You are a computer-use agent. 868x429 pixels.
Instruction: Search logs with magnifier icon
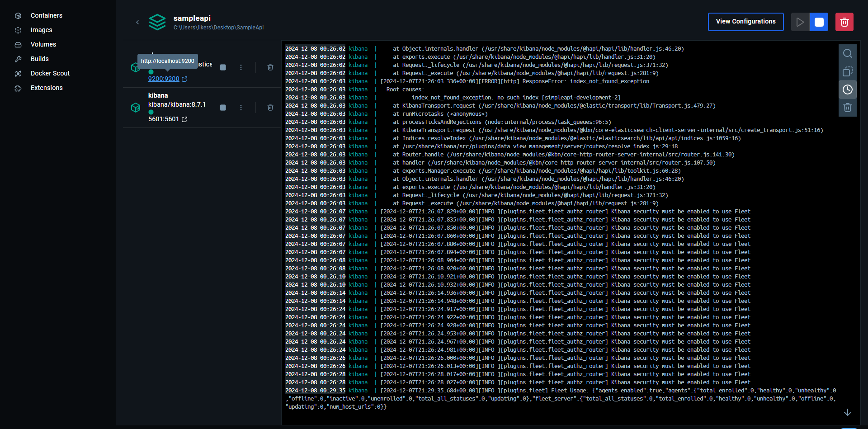(x=848, y=53)
